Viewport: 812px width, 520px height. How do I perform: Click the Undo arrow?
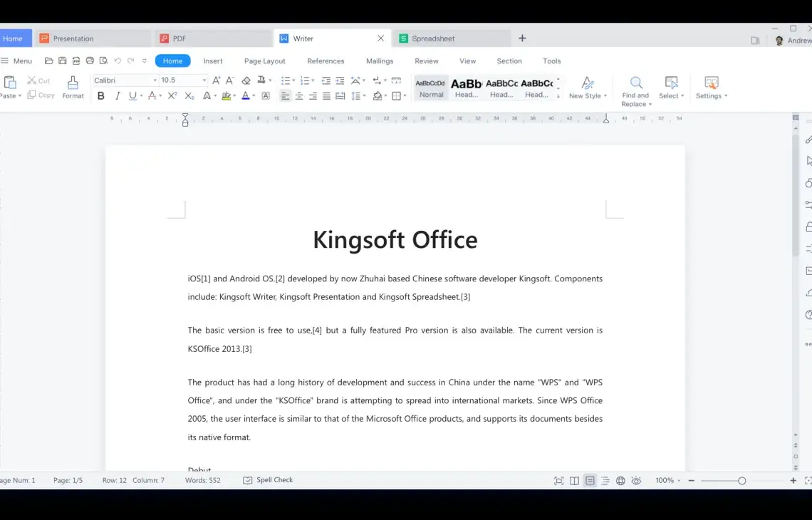coord(118,61)
